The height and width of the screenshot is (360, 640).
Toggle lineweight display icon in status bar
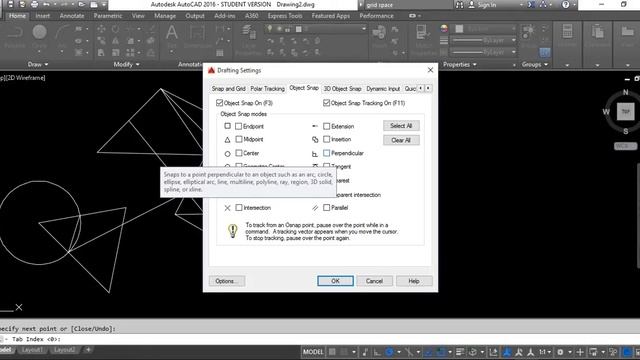click(x=460, y=352)
